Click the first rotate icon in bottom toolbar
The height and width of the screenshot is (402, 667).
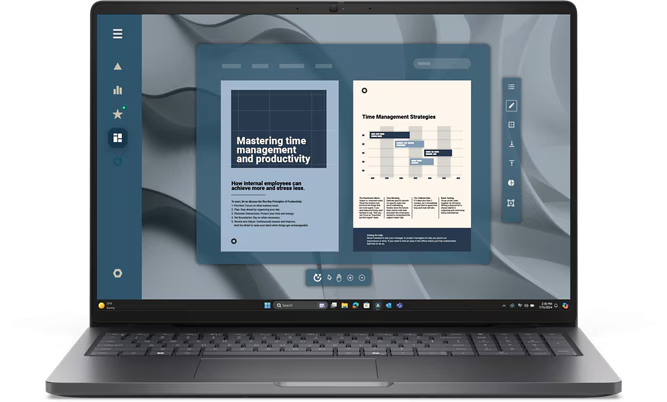click(x=317, y=277)
